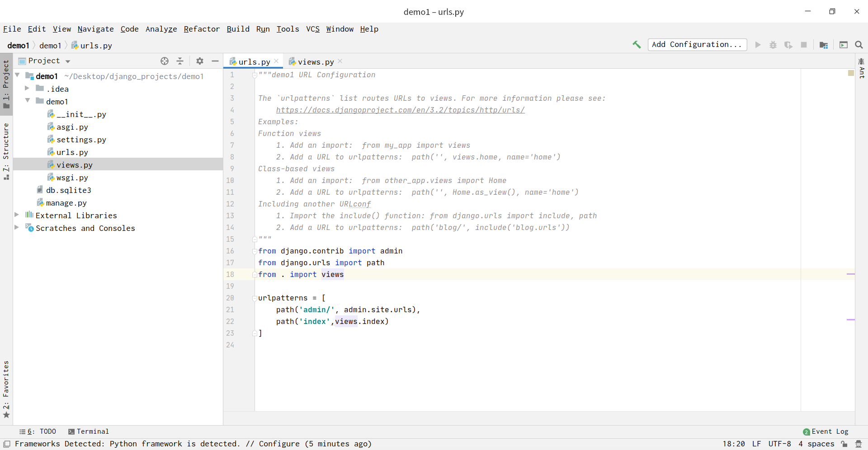Screen dimensions: 868x450
Task: Select file in Project from editor (crosshair icon)
Action: tap(165, 61)
